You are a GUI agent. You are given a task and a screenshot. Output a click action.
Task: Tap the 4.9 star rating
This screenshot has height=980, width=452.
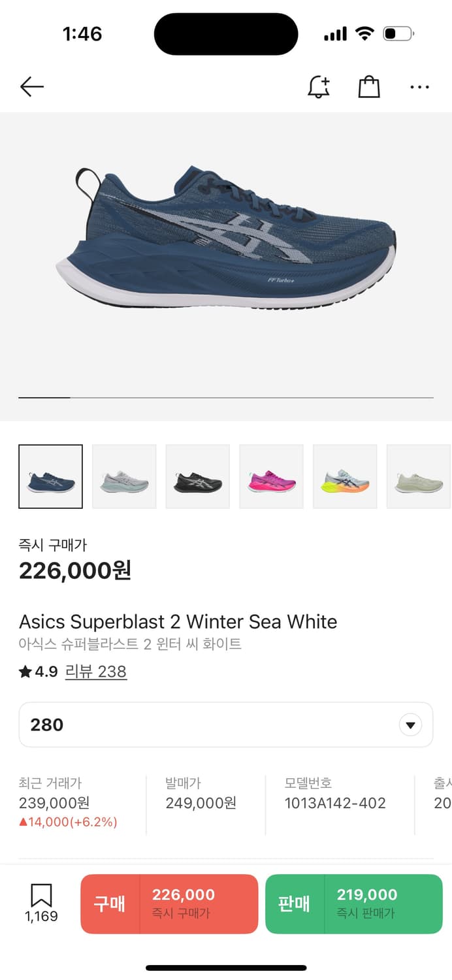tap(39, 672)
